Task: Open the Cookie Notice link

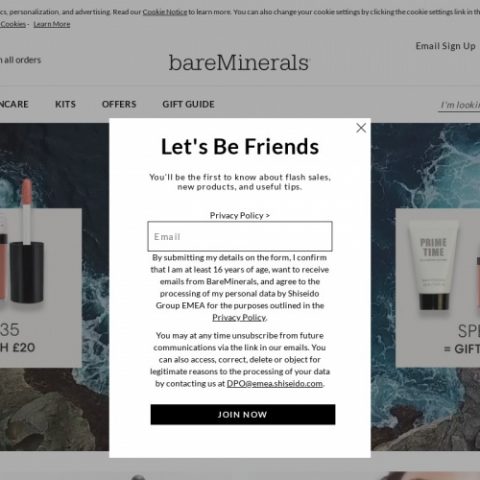Action: [165, 12]
